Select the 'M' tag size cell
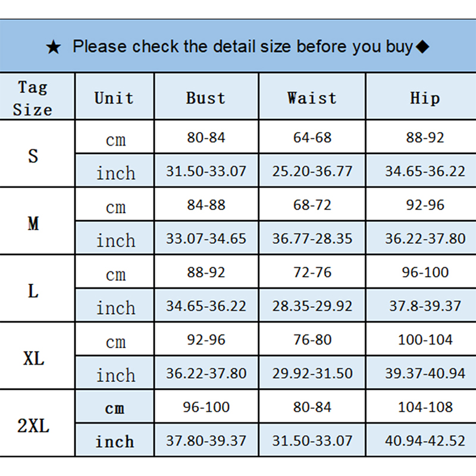 [33, 223]
